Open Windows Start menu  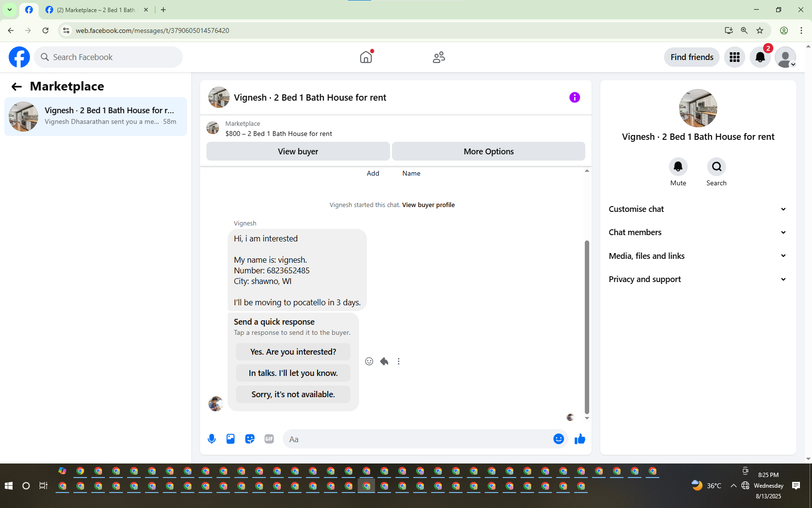pyautogui.click(x=9, y=486)
